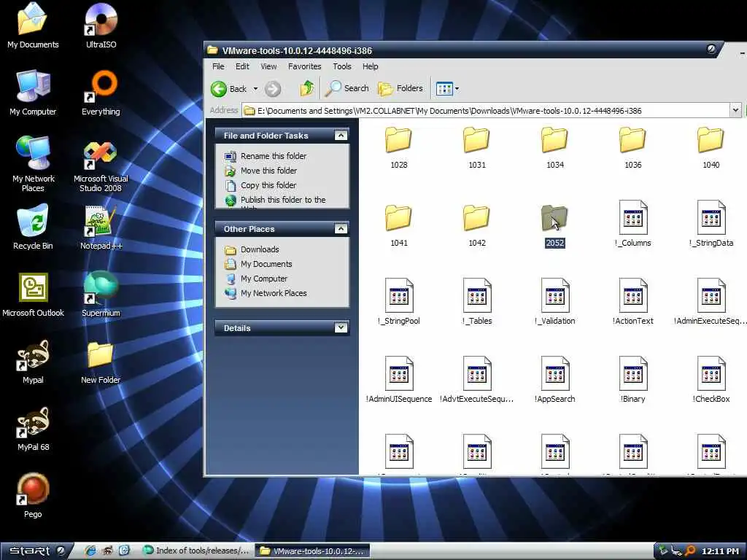Select folder 1036

pyautogui.click(x=632, y=147)
